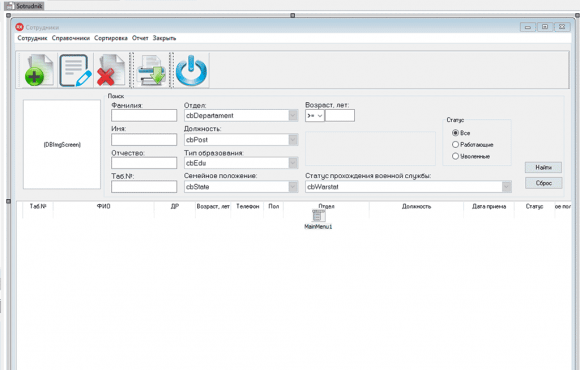Screen dimensions: 580x370
Task: Click the delete record red X icon
Action: click(111, 70)
